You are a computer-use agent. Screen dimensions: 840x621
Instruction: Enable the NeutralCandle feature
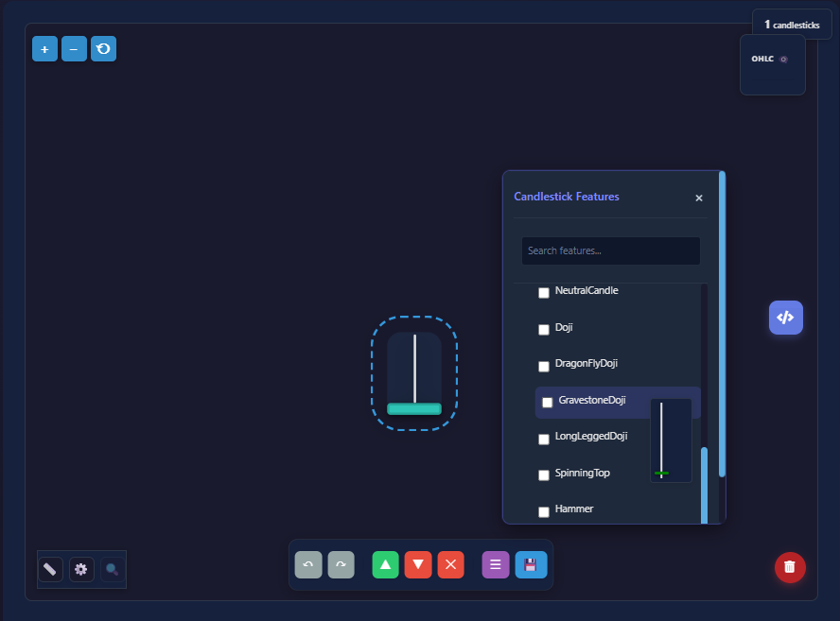pos(544,292)
